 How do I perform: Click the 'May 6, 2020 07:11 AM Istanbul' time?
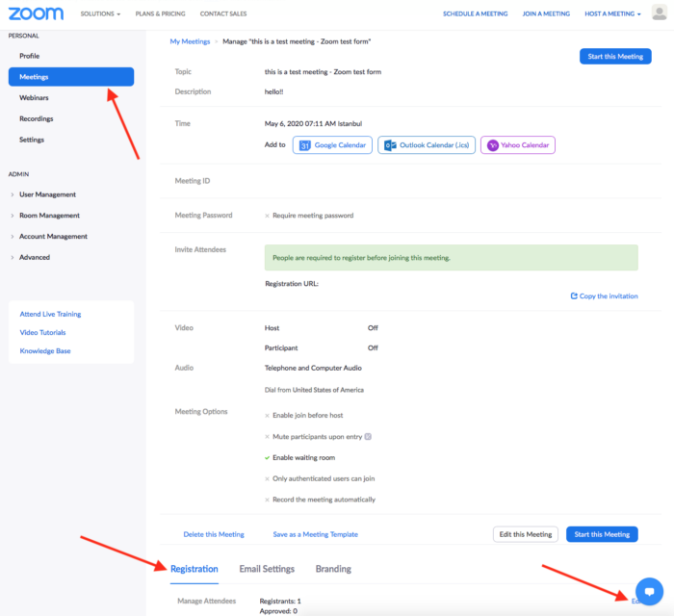tap(313, 124)
